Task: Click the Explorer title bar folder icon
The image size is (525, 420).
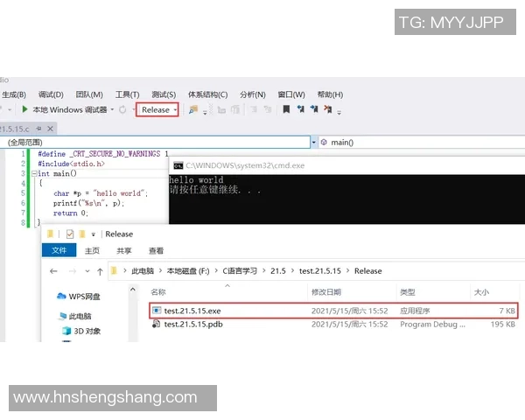Action: [50, 234]
